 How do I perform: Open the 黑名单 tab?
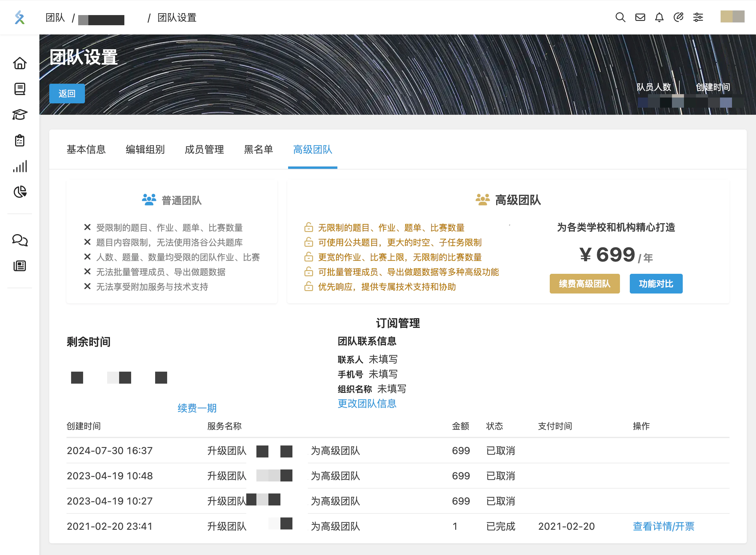(258, 150)
